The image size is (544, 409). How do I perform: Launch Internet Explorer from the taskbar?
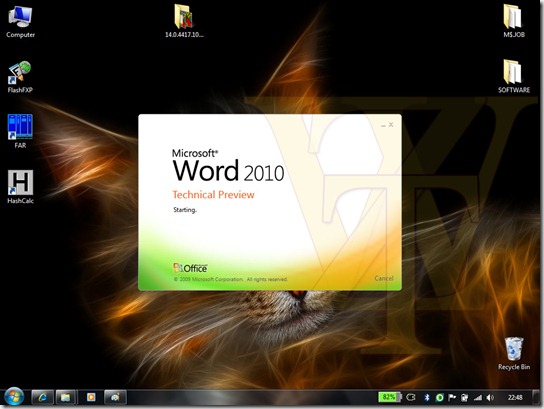43,397
